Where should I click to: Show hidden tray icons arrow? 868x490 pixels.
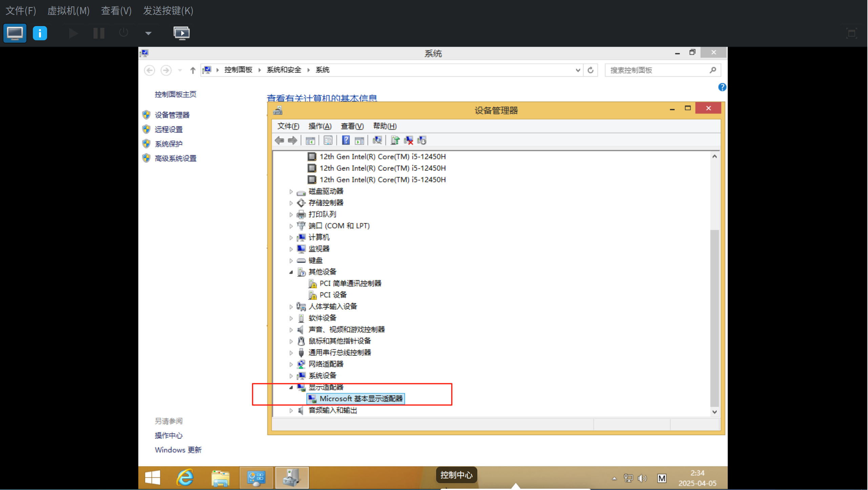614,478
